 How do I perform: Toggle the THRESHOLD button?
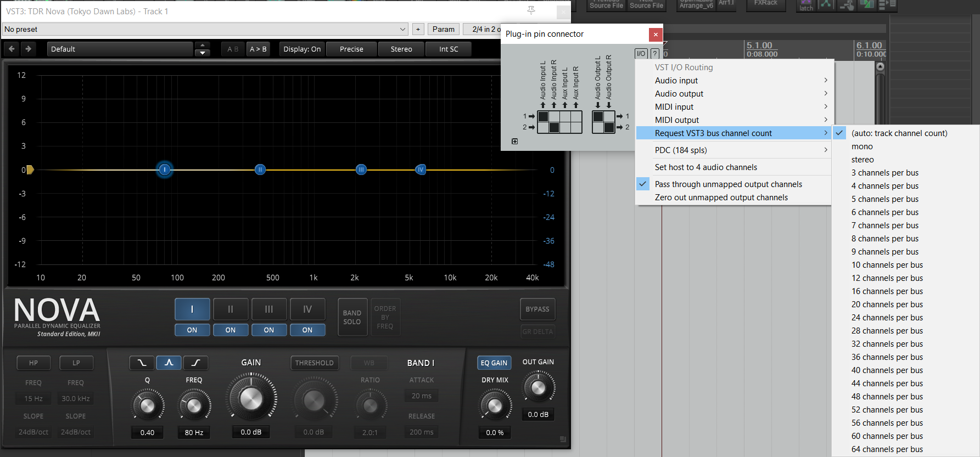pyautogui.click(x=314, y=363)
